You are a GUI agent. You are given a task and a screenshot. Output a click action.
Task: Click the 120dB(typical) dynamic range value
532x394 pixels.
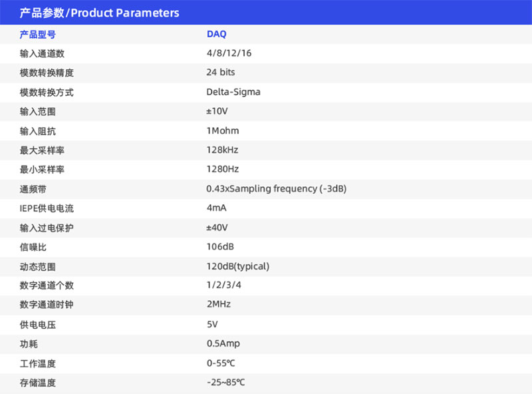pos(238,266)
